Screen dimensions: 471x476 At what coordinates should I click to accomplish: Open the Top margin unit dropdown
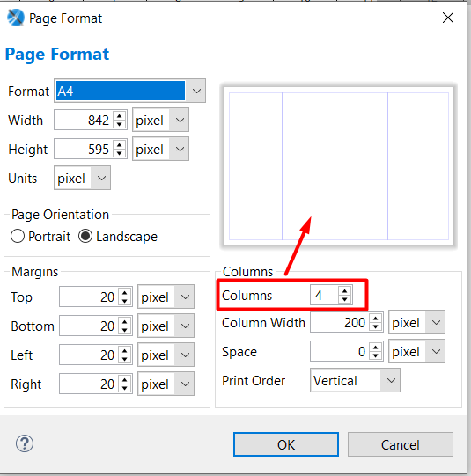point(185,297)
